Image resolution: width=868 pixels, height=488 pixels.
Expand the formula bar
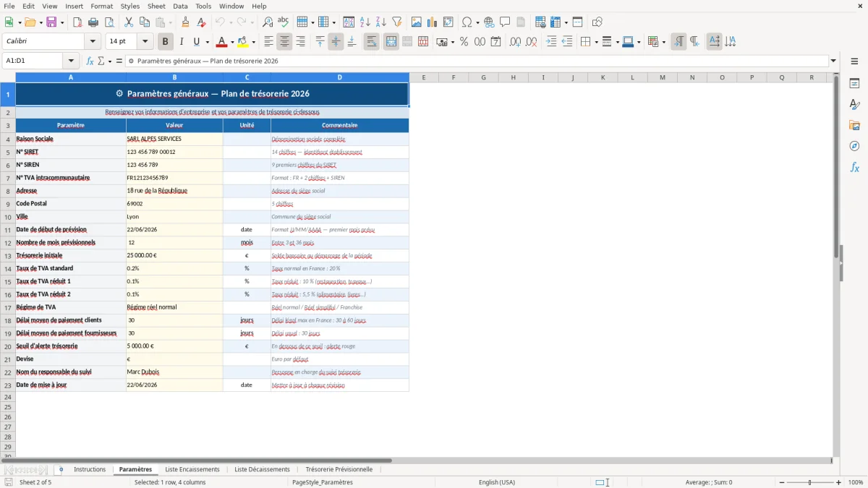point(833,61)
